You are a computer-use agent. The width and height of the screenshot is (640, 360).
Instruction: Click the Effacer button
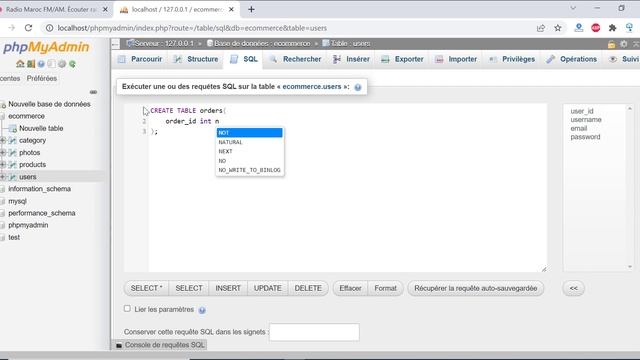350,288
